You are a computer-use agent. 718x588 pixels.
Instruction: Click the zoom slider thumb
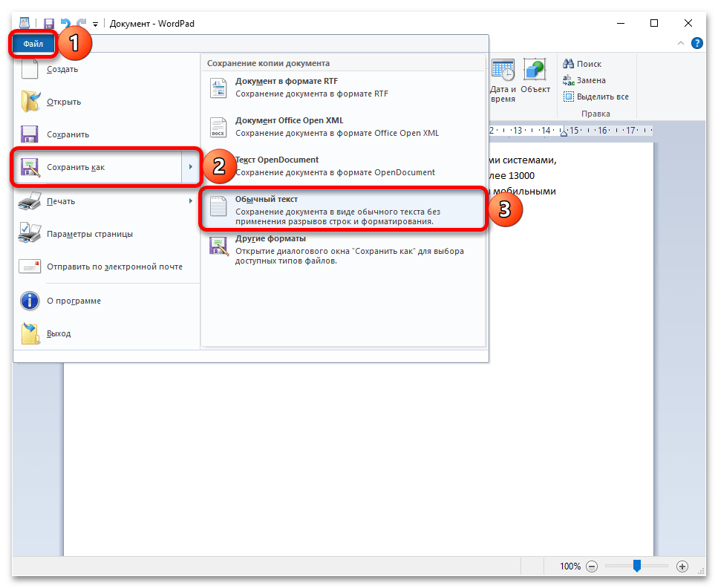(x=636, y=566)
